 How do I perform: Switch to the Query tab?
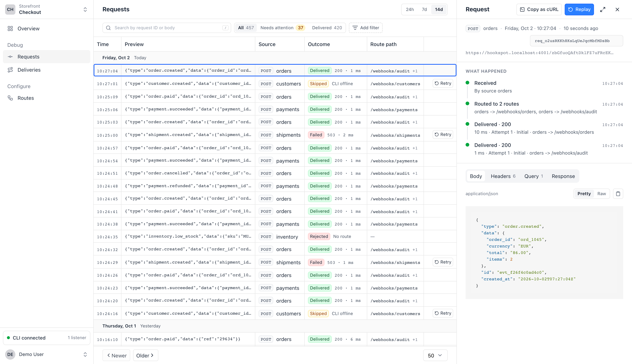click(533, 176)
